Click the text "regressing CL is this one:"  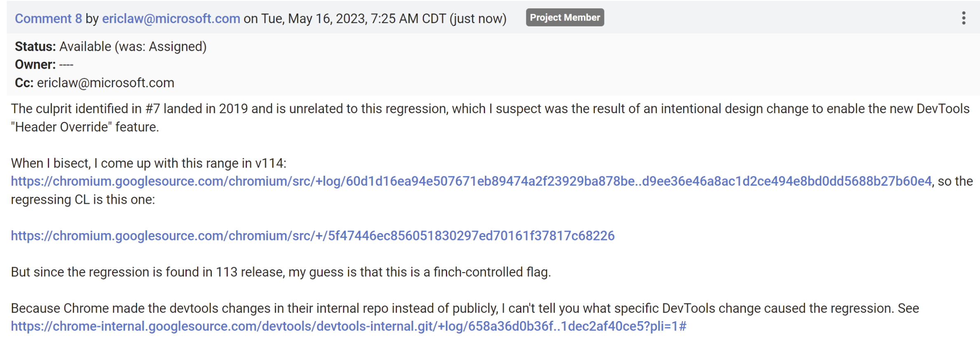(x=83, y=199)
